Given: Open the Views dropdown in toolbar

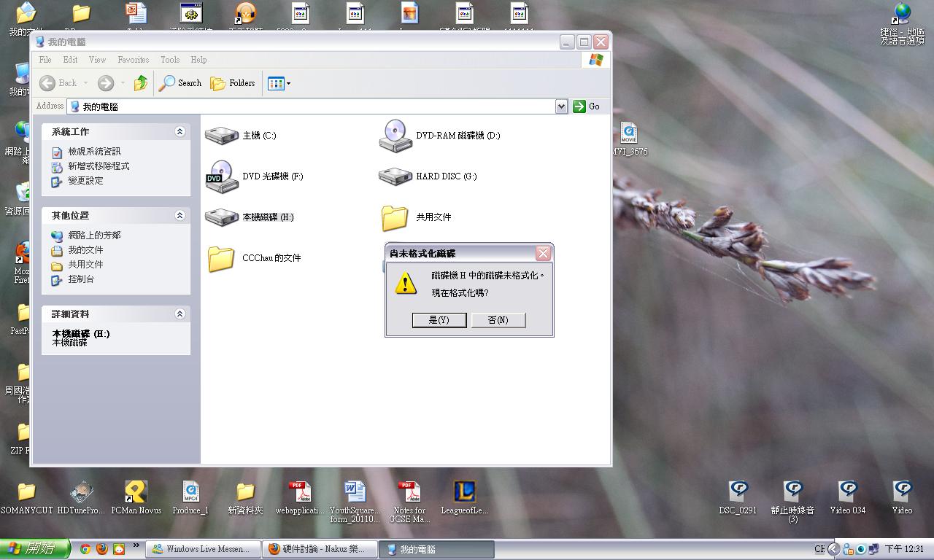Looking at the screenshot, I should 279,83.
